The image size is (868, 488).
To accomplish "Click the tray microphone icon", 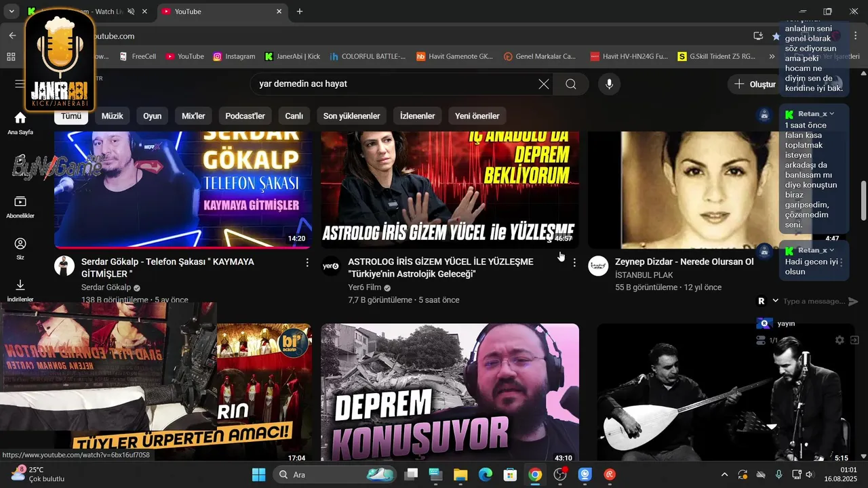I will (778, 474).
